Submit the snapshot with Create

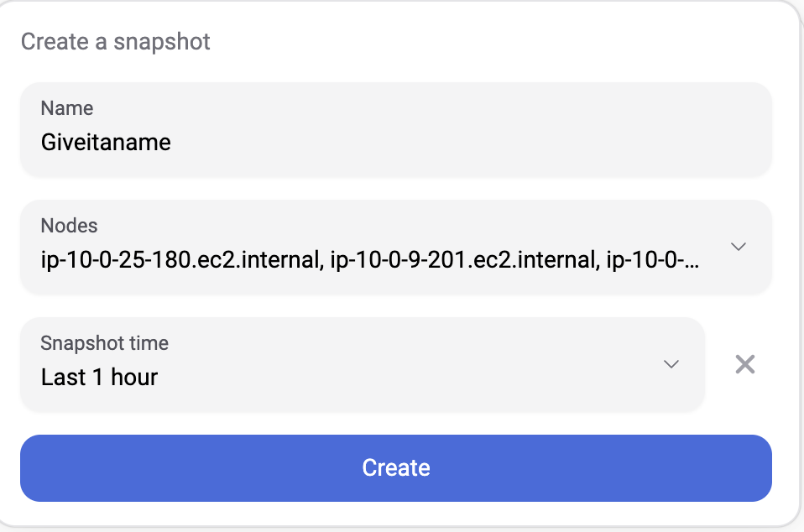[396, 468]
